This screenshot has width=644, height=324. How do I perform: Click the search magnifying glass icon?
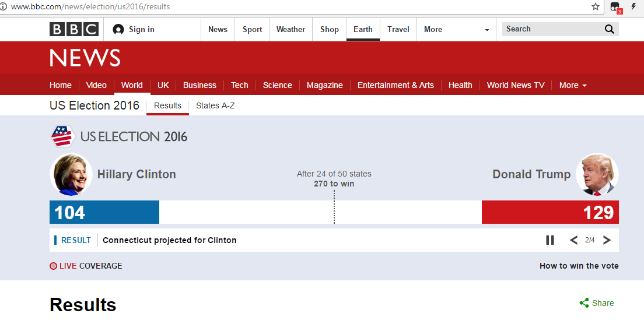click(x=610, y=29)
